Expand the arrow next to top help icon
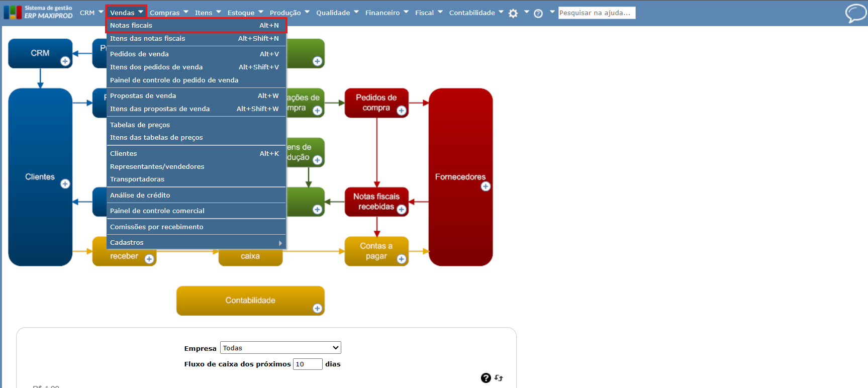Screen dimensions: 868x388 552,12
